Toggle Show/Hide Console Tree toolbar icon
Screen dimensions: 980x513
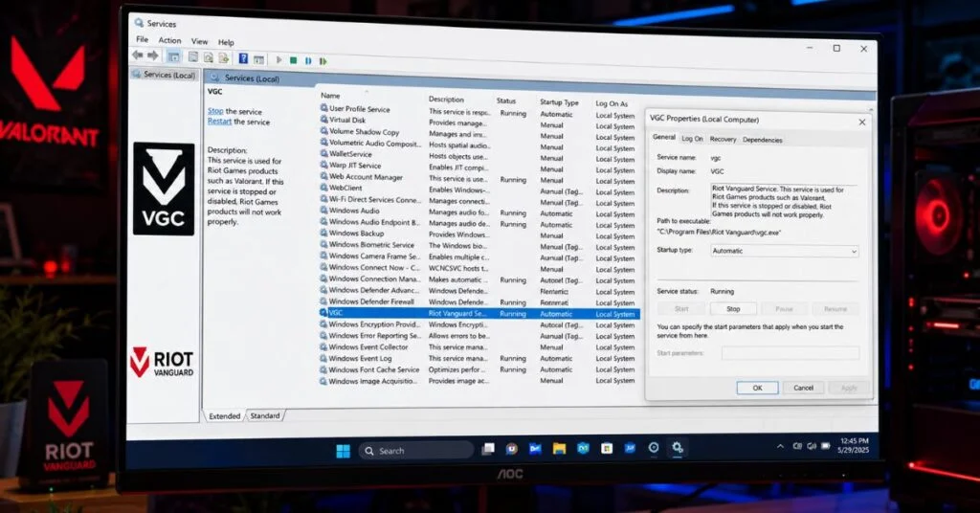click(x=174, y=56)
